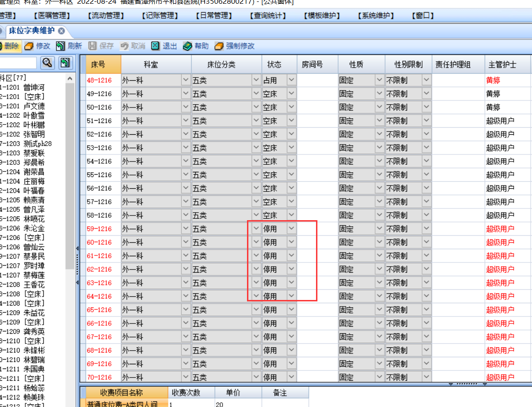Open 性别限制 dropdown for bed 56-1216

click(x=426, y=188)
